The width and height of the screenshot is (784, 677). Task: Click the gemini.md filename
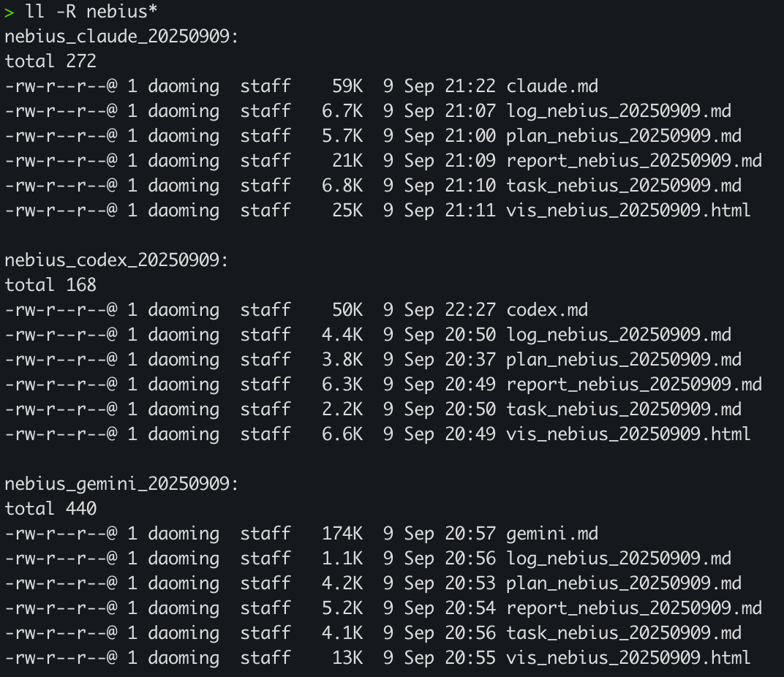coord(552,534)
